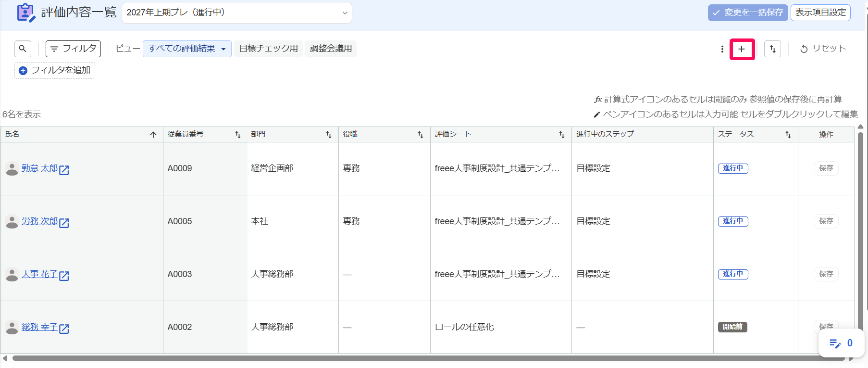Open external link icon for 勤怠 太郎
The height and width of the screenshot is (368, 868).
[64, 170]
